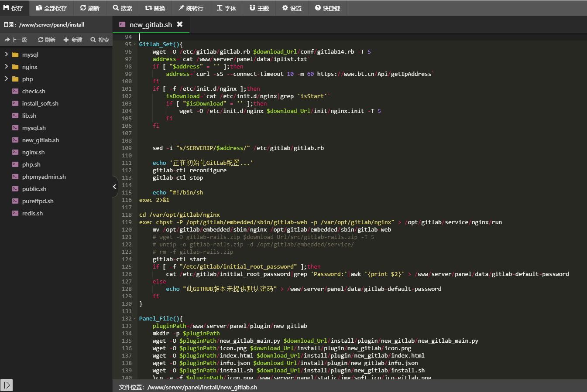
Task: Click 新建 to create new file
Action: (x=73, y=40)
